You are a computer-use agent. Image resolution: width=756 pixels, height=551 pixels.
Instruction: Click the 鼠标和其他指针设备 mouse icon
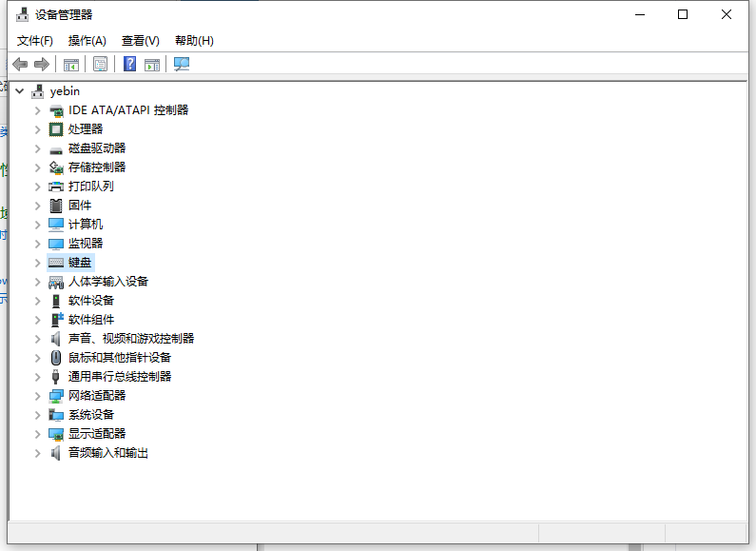click(x=56, y=358)
